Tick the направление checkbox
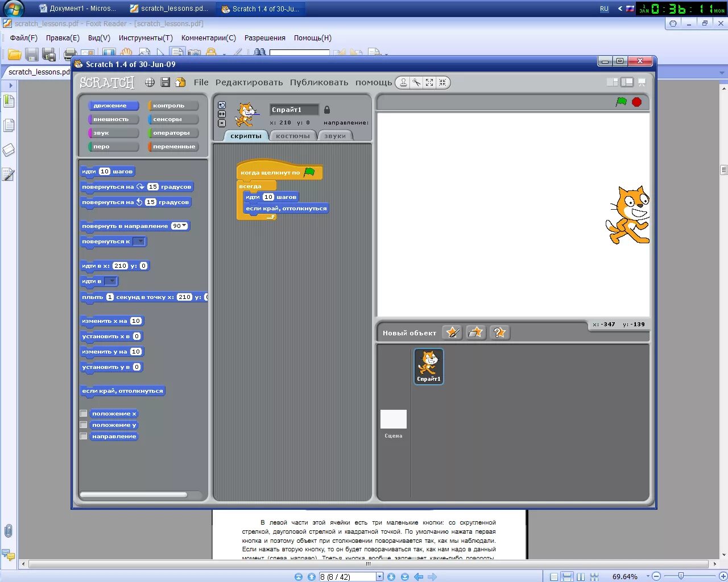Image resolution: width=728 pixels, height=582 pixels. pyautogui.click(x=84, y=436)
